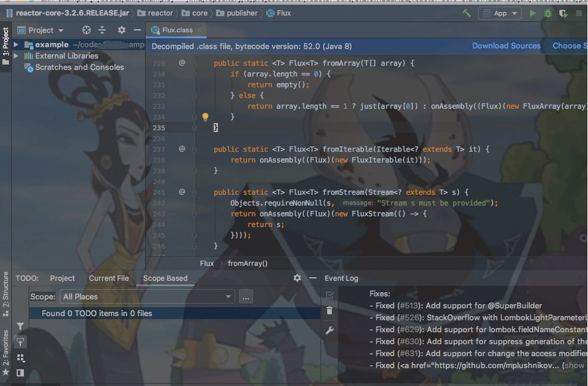Click the Choose Sources link in the banner
The width and height of the screenshot is (588, 386).
[569, 46]
